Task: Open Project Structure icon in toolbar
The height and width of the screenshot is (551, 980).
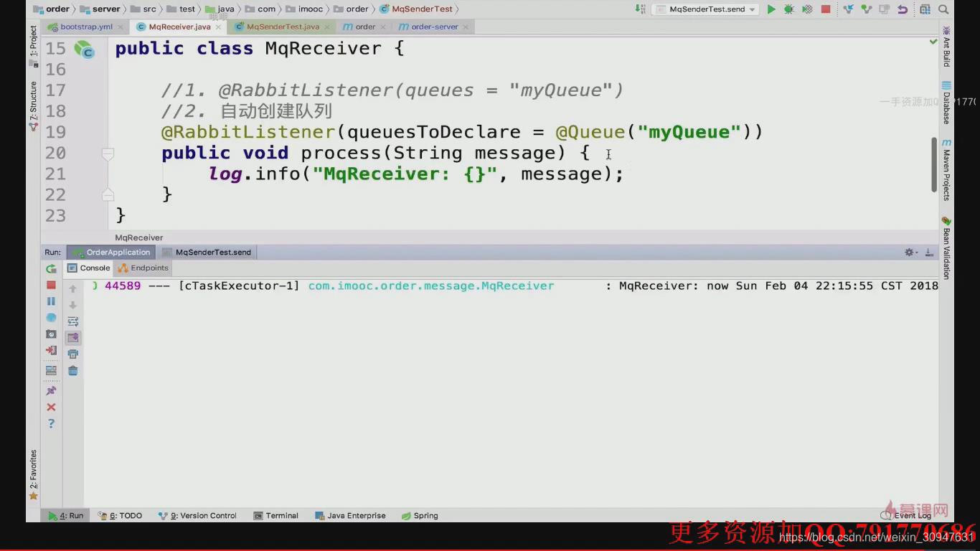Action: click(925, 9)
